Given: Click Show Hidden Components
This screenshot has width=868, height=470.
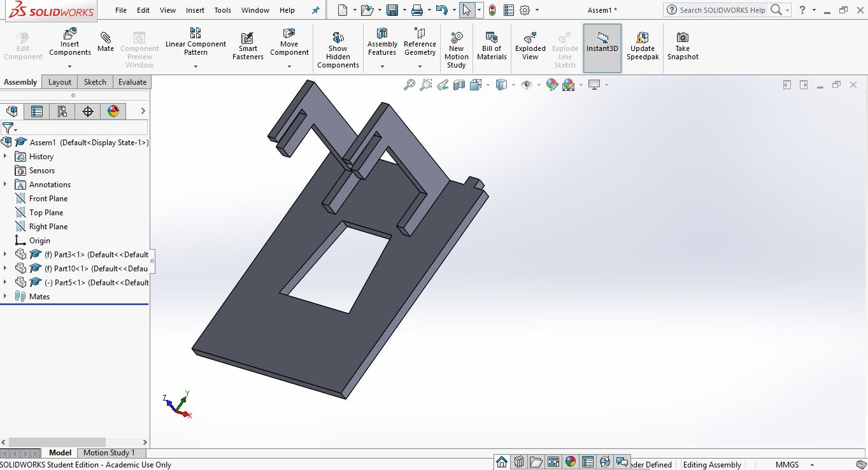Looking at the screenshot, I should (338, 50).
